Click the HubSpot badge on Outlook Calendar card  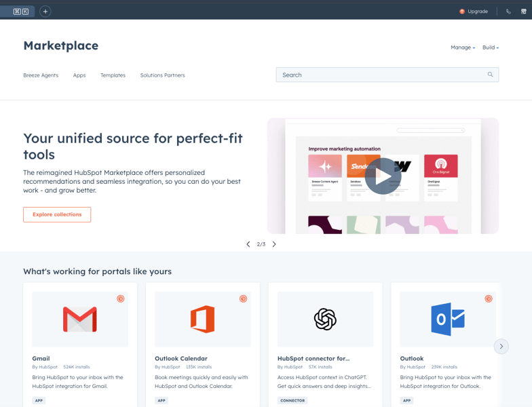[243, 298]
